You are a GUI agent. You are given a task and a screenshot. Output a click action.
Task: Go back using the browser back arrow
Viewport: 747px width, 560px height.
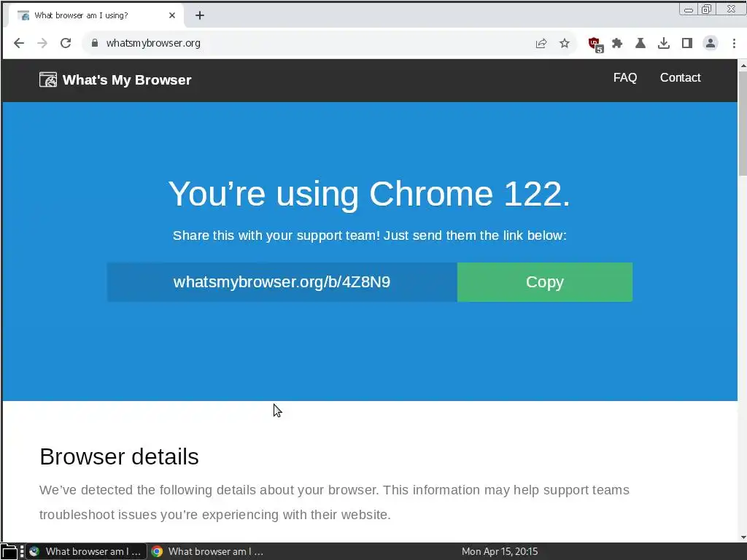[18, 43]
